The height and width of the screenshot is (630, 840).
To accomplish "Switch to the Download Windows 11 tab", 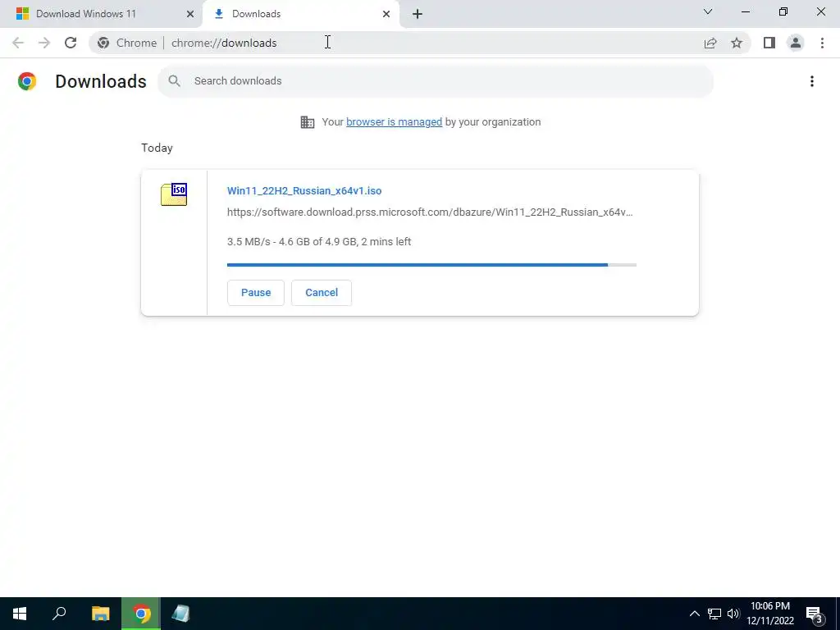I will pos(101,14).
